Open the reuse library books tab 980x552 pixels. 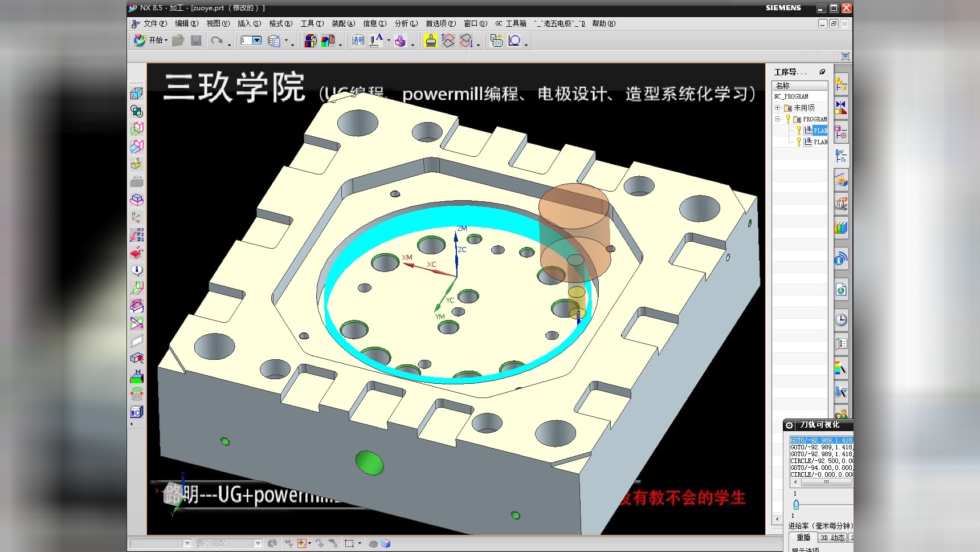[x=841, y=228]
